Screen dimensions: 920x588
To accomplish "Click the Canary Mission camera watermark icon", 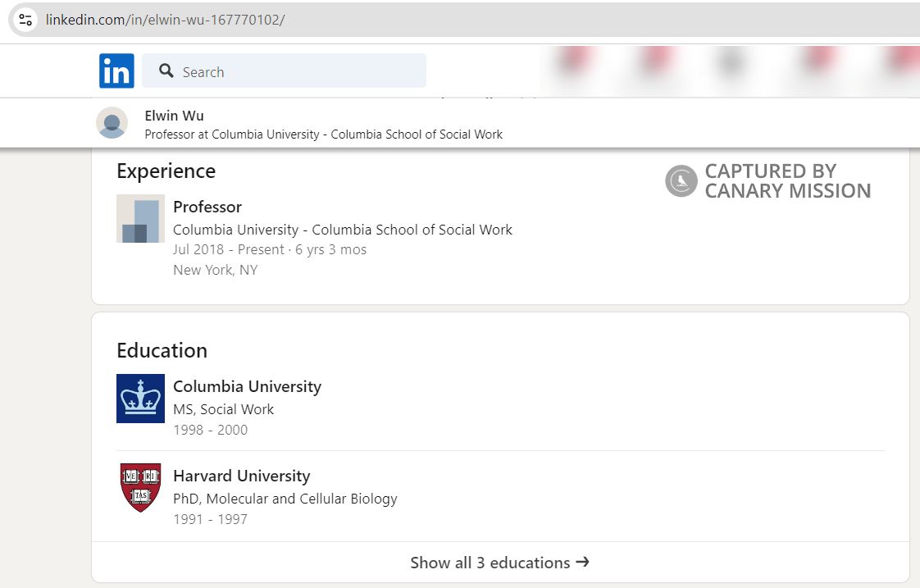I will [x=681, y=180].
